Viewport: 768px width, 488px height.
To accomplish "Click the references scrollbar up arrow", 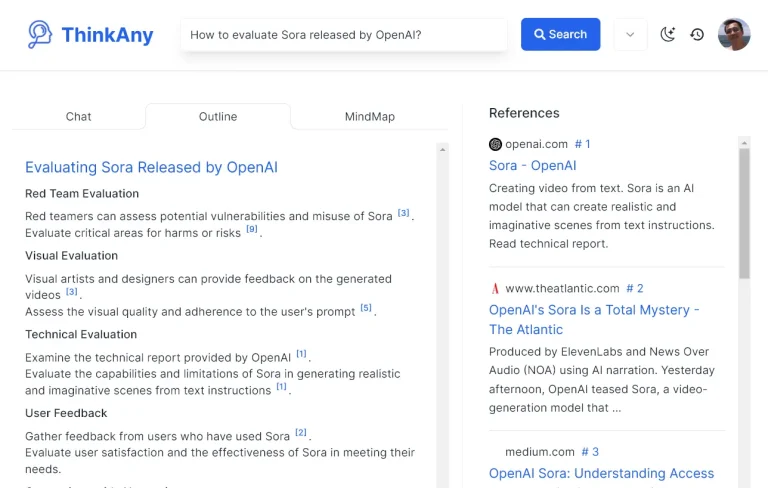I will coord(744,143).
